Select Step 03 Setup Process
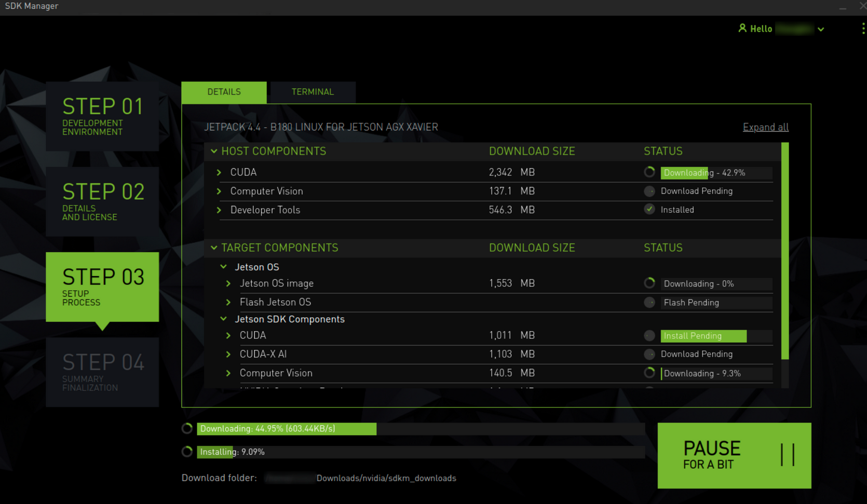Screen dimensions: 867x504 pos(102,287)
